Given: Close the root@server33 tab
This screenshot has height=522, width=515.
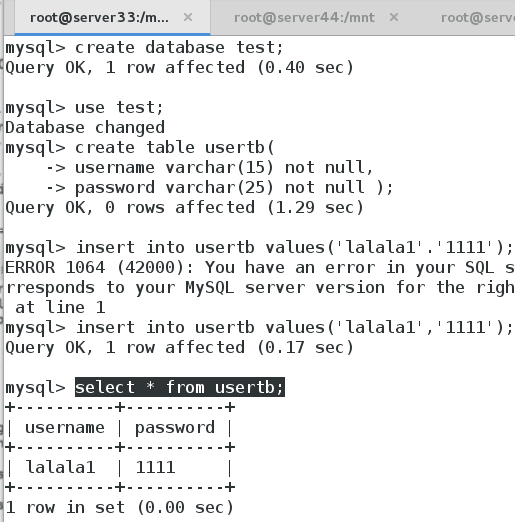Looking at the screenshot, I should pos(188,17).
